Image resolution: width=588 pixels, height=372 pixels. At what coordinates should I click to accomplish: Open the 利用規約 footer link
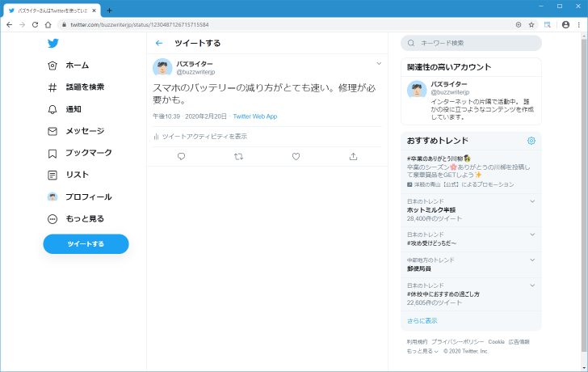[417, 342]
